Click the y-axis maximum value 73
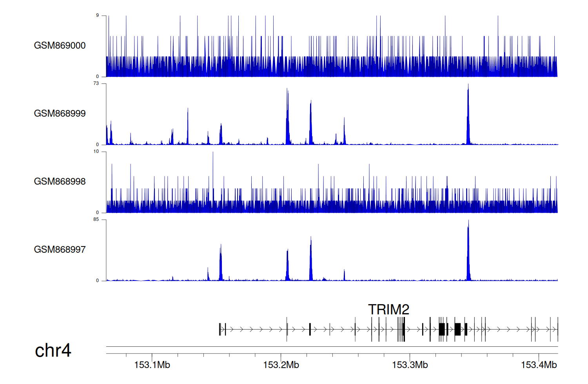The width and height of the screenshot is (588, 384). tap(96, 83)
